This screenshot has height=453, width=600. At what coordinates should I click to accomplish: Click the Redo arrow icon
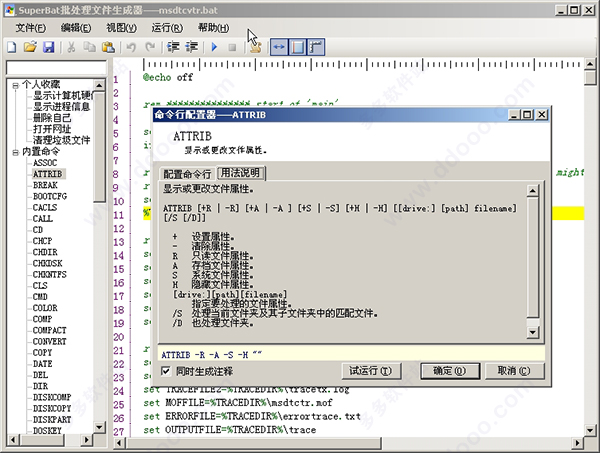click(150, 47)
